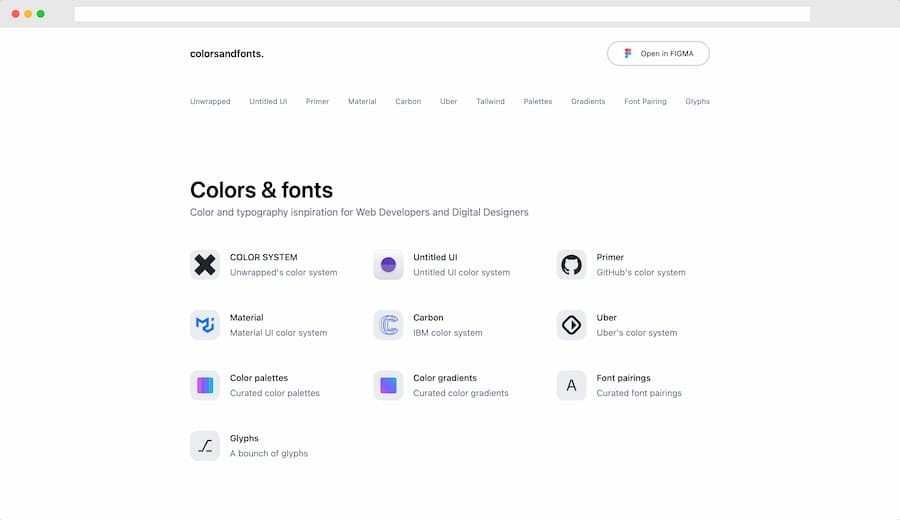Image resolution: width=900 pixels, height=520 pixels.
Task: Click 'GitHub's color system' description
Action: [641, 273]
